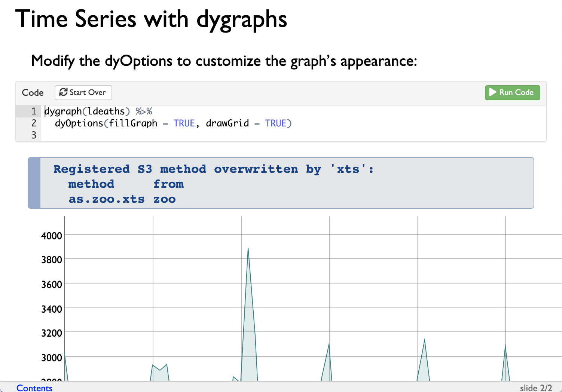Click the 4000 label on y-axis
This screenshot has height=392, width=562.
[52, 236]
